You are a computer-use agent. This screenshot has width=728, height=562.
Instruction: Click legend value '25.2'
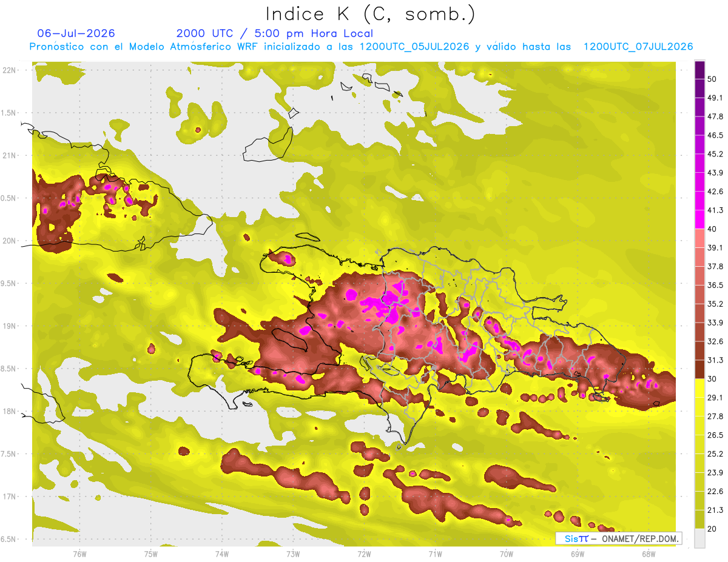coord(715,453)
